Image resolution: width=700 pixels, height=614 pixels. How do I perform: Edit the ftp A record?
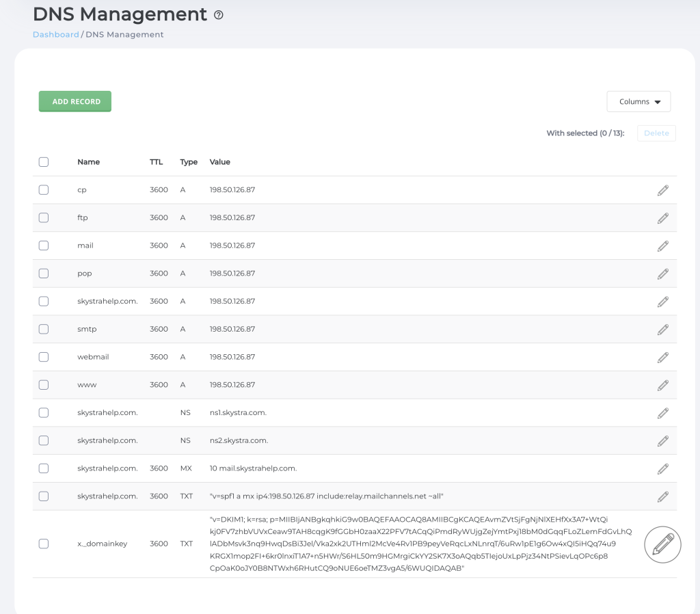662,218
